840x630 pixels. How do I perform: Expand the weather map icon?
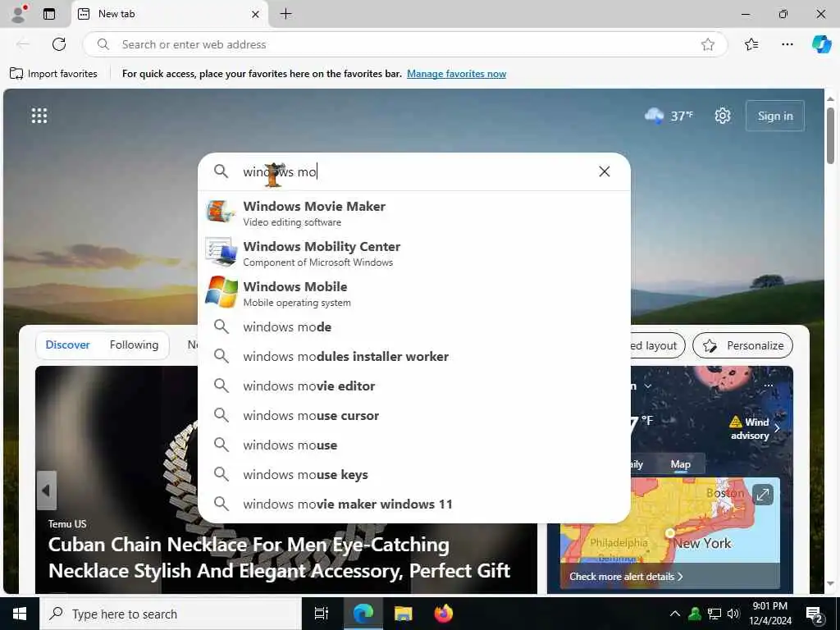click(x=762, y=495)
